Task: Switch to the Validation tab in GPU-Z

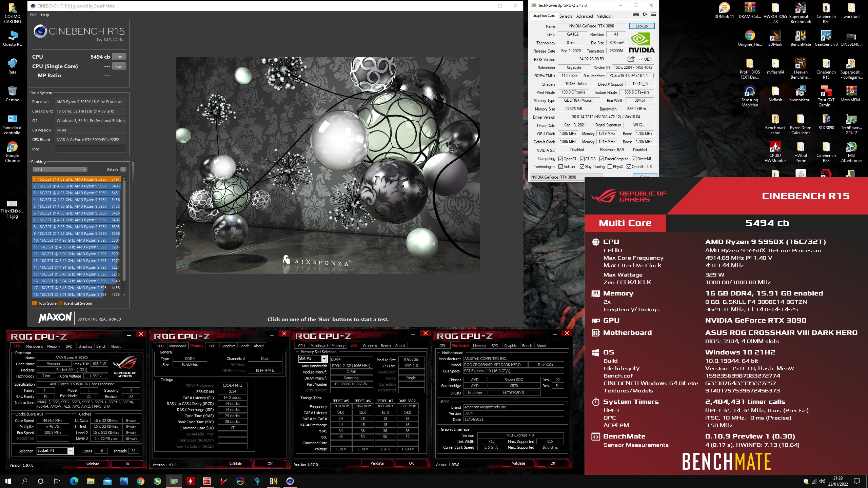Action: pyautogui.click(x=605, y=16)
